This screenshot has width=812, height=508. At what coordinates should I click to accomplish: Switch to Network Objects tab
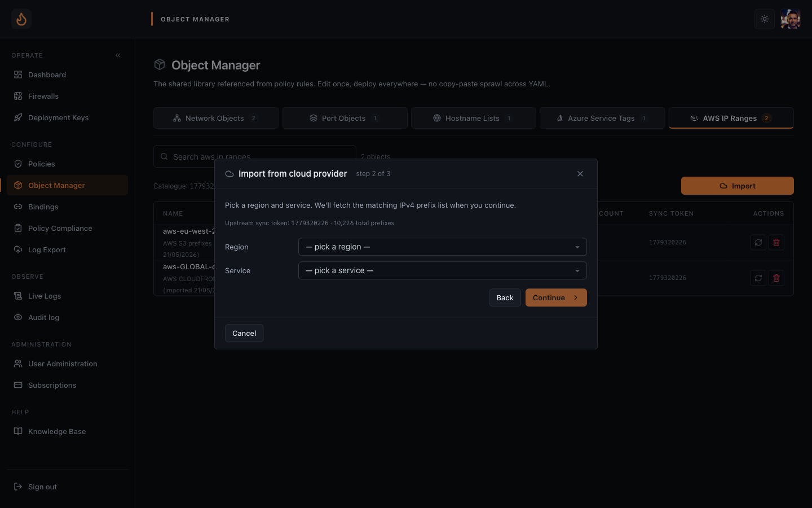pyautogui.click(x=216, y=118)
